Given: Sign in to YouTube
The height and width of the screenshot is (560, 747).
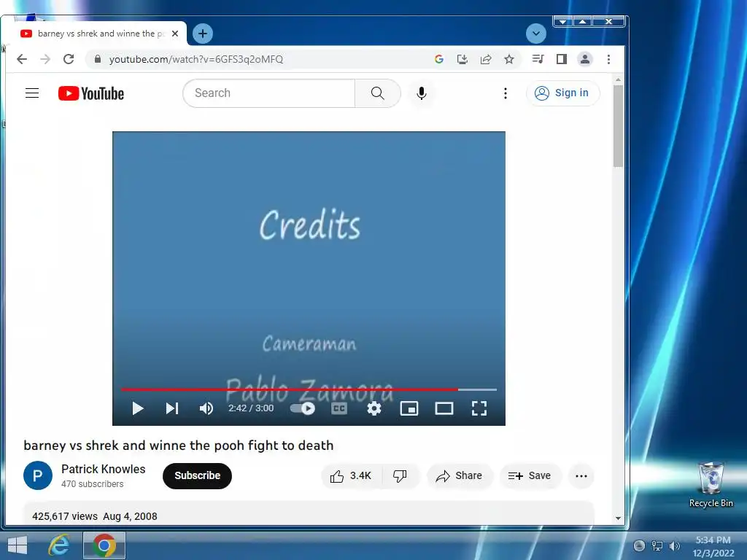Looking at the screenshot, I should point(562,93).
